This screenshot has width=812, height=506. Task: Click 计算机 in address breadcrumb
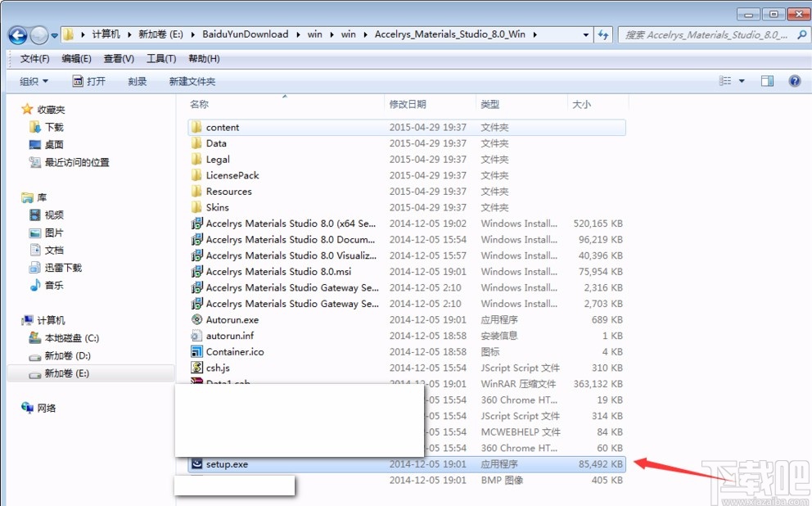click(x=106, y=34)
